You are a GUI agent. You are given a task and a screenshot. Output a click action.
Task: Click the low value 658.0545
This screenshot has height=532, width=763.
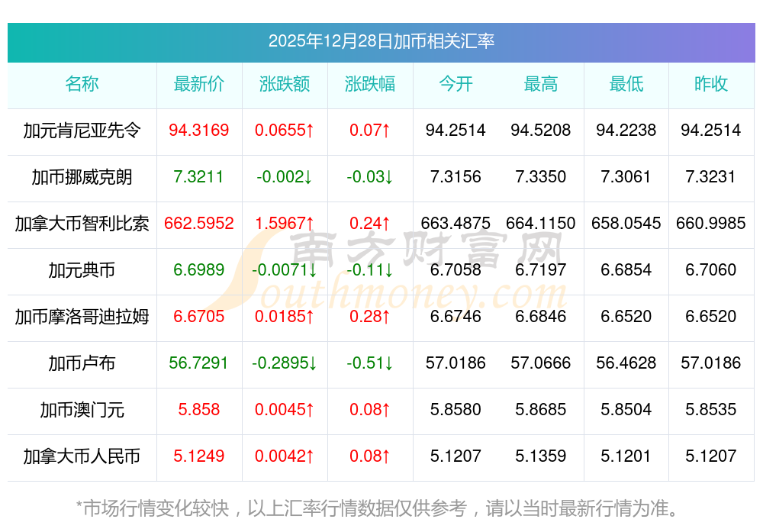tap(626, 224)
